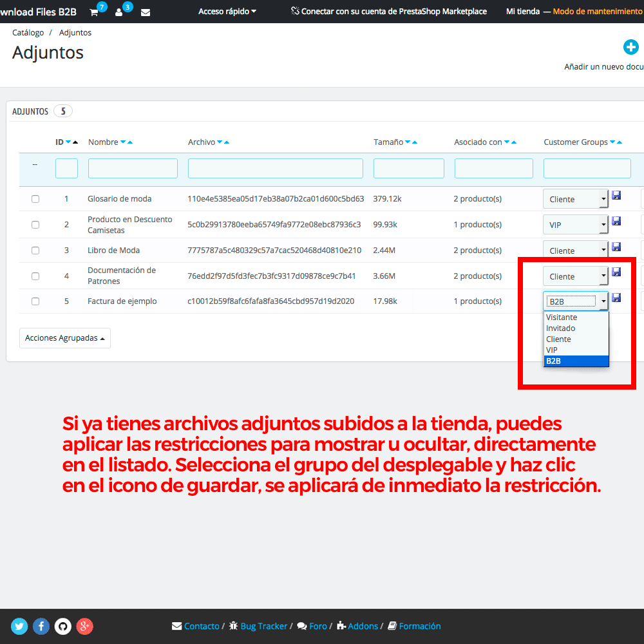
Task: Sort Tamaño column descending
Action: 408,142
